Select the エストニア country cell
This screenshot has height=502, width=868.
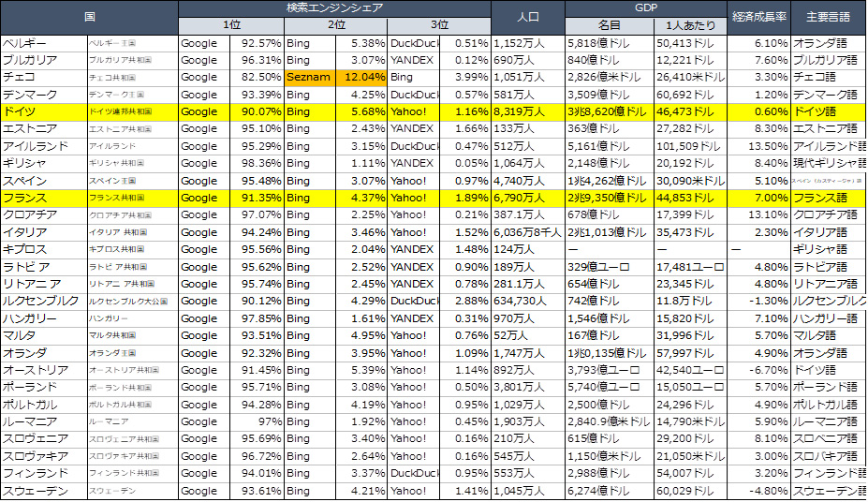coord(44,129)
